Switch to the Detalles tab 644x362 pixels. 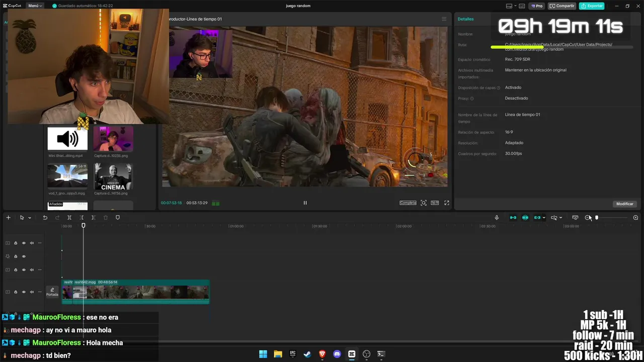(465, 19)
